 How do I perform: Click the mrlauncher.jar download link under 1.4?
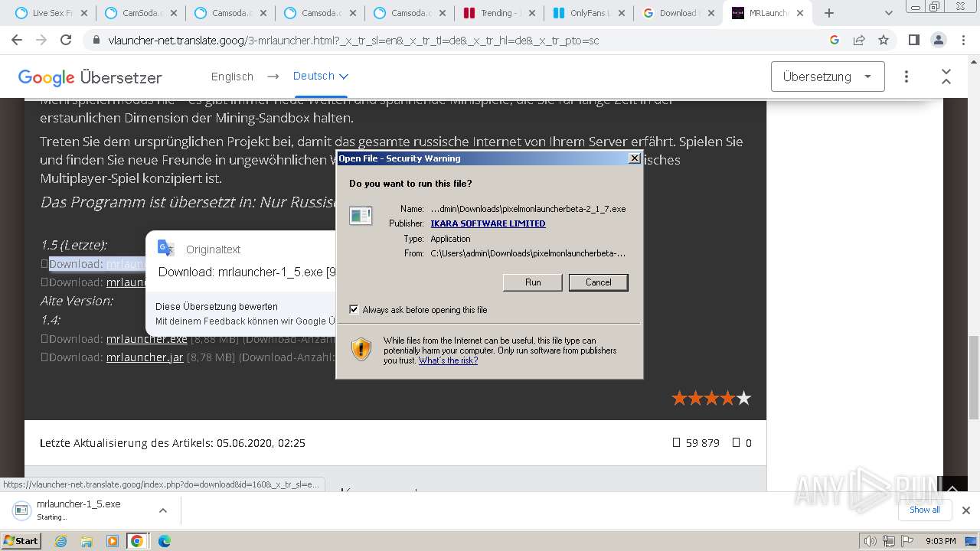[145, 357]
